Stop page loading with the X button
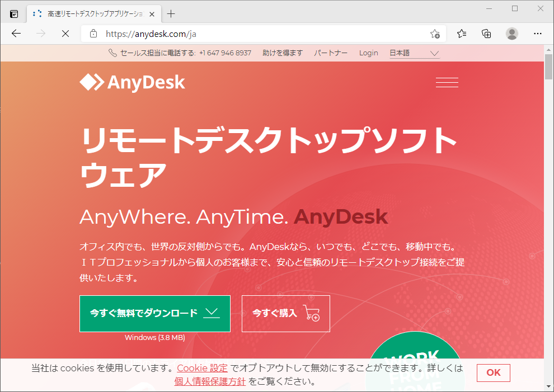The height and width of the screenshot is (392, 554). point(65,34)
